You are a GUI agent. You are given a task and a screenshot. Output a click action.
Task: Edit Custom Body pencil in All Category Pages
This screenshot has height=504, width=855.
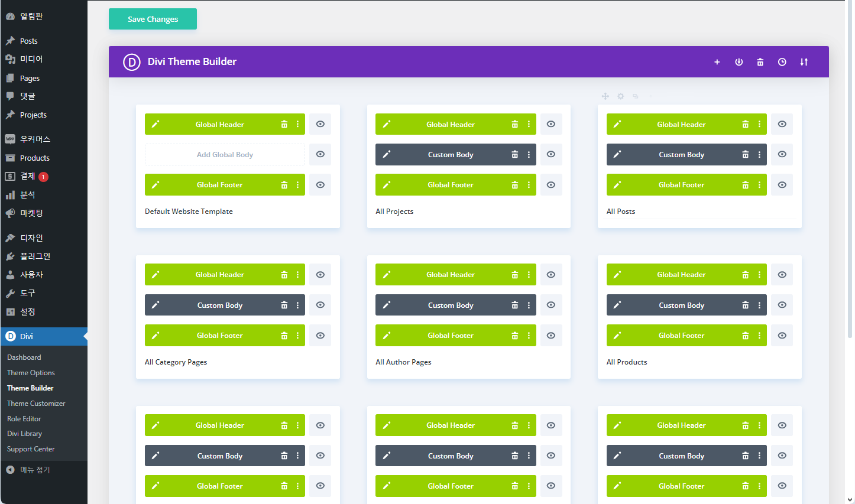click(x=156, y=305)
